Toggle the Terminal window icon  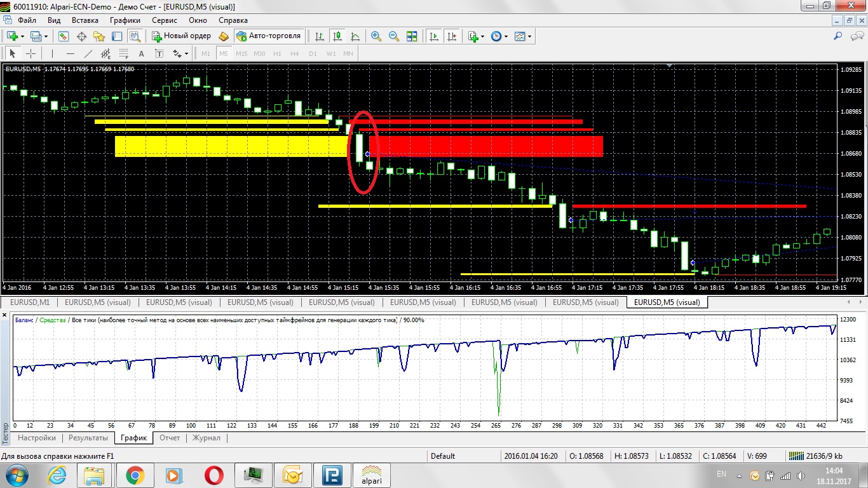coord(116,36)
